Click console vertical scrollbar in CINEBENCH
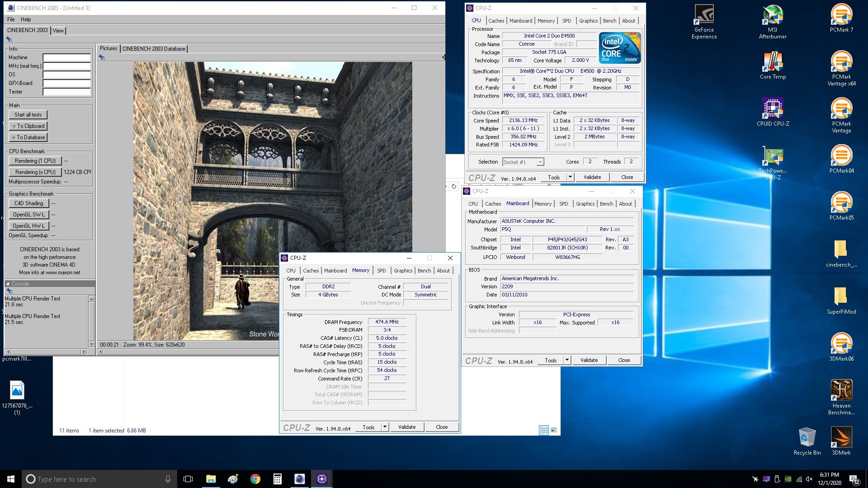868x488 pixels. pyautogui.click(x=91, y=322)
